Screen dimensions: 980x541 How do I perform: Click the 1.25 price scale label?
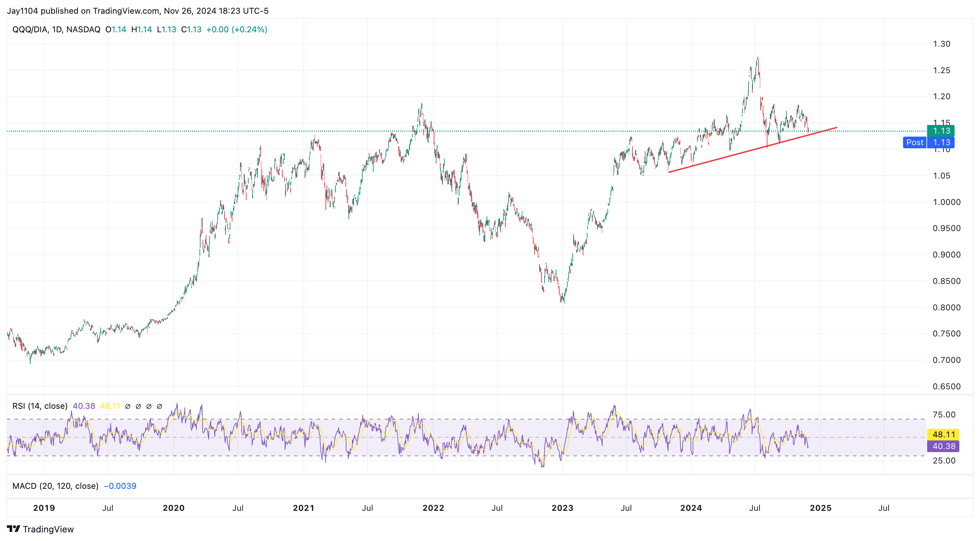pos(942,70)
